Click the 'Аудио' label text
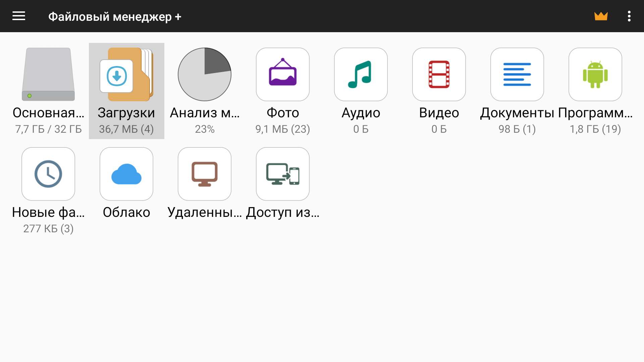The width and height of the screenshot is (644, 362). [361, 113]
